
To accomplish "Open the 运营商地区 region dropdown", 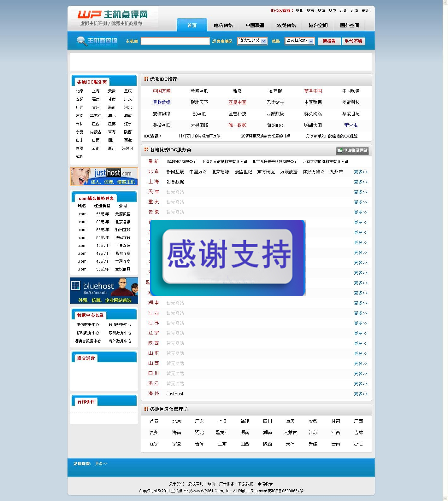I will pyautogui.click(x=252, y=41).
